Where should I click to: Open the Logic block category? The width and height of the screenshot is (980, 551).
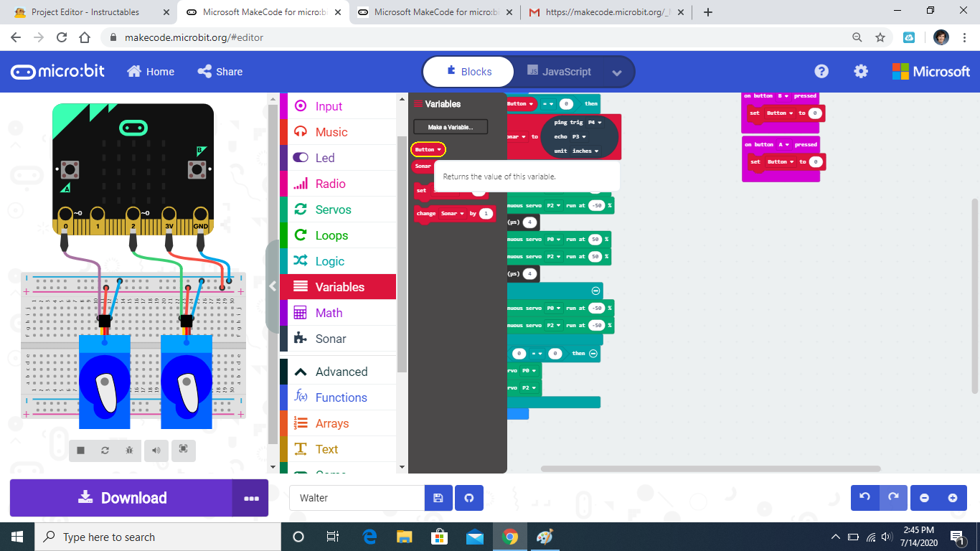point(337,261)
